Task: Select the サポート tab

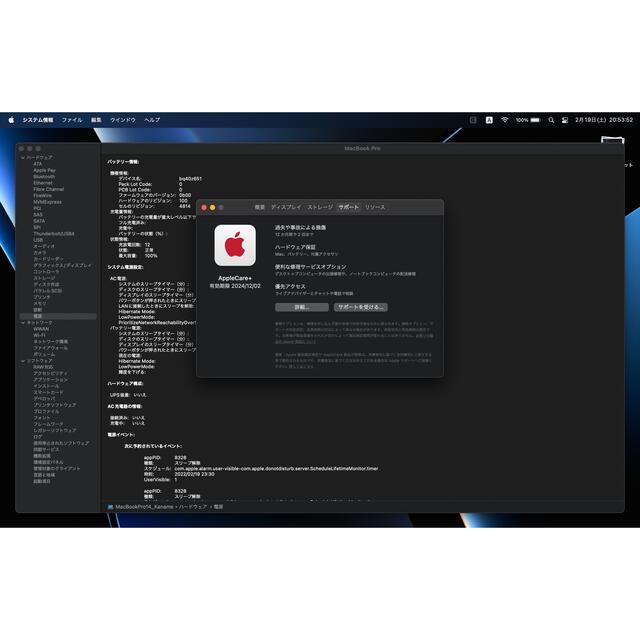Action: (349, 207)
